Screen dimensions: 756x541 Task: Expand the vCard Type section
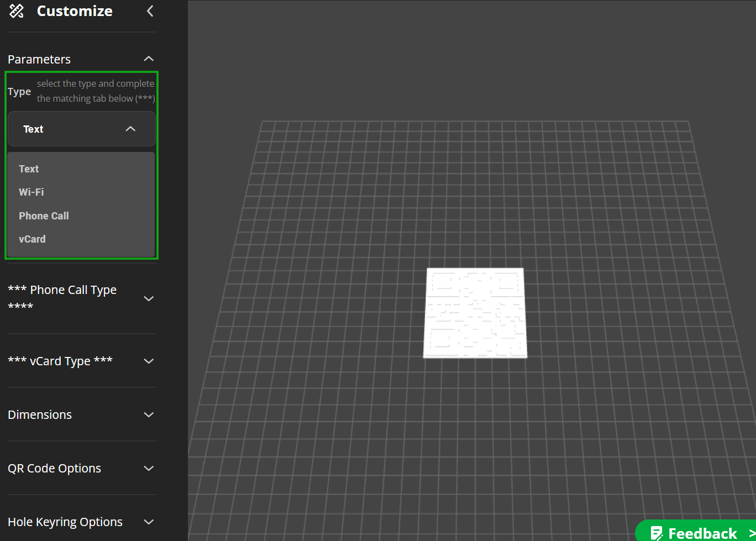[x=82, y=361]
